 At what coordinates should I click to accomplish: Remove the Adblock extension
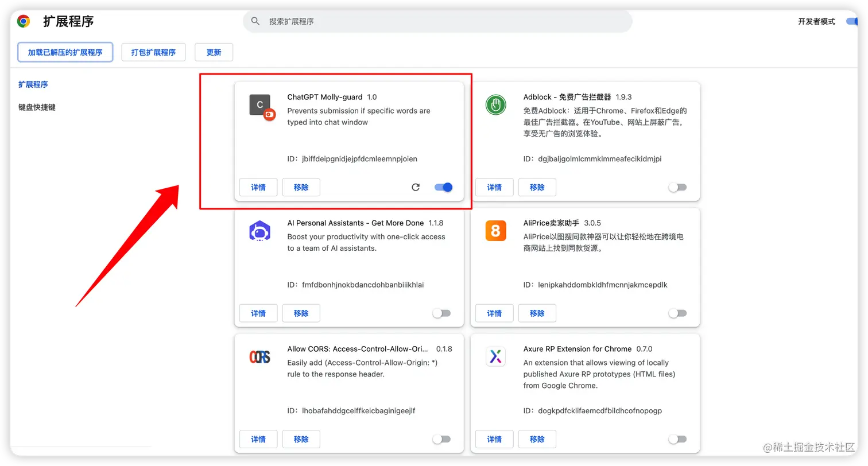tap(537, 187)
